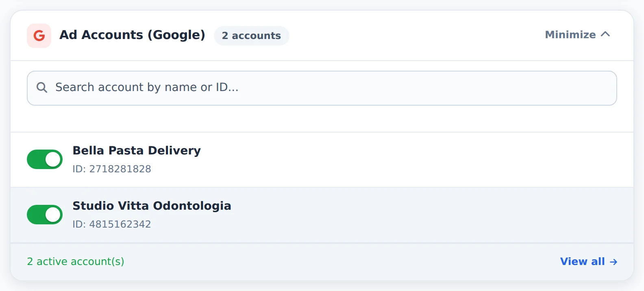Click the Bella Pasta Delivery row background
Viewport: 644px width, 291px height.
click(x=322, y=160)
